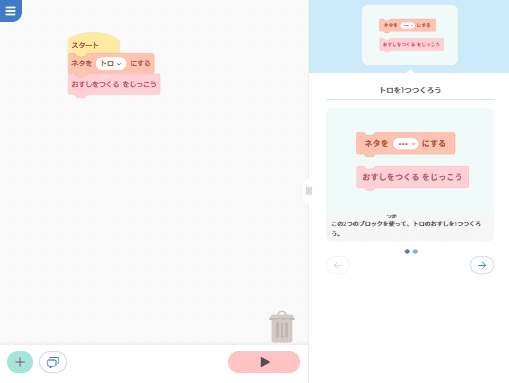
Task: Click the top preview thumbnail card
Action: coord(410,35)
